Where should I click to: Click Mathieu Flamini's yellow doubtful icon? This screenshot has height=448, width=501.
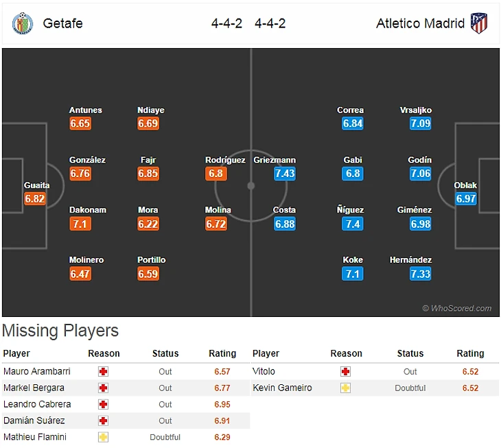click(x=104, y=437)
